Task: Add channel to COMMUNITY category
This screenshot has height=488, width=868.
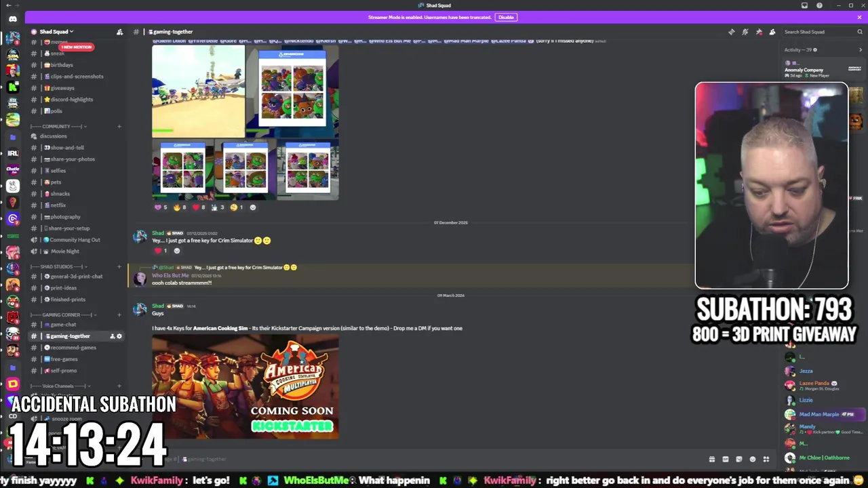Action: (119, 126)
